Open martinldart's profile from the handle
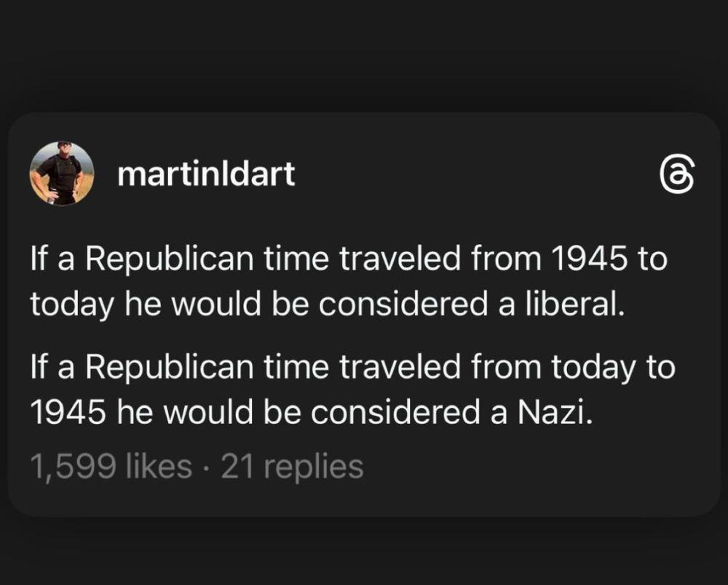Image resolution: width=728 pixels, height=585 pixels. pyautogui.click(x=206, y=175)
